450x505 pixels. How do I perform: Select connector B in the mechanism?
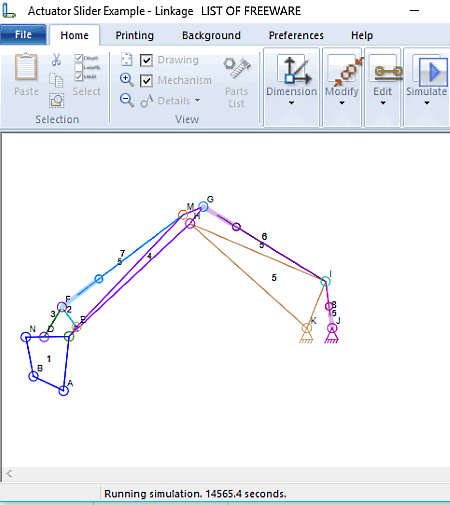tap(33, 376)
